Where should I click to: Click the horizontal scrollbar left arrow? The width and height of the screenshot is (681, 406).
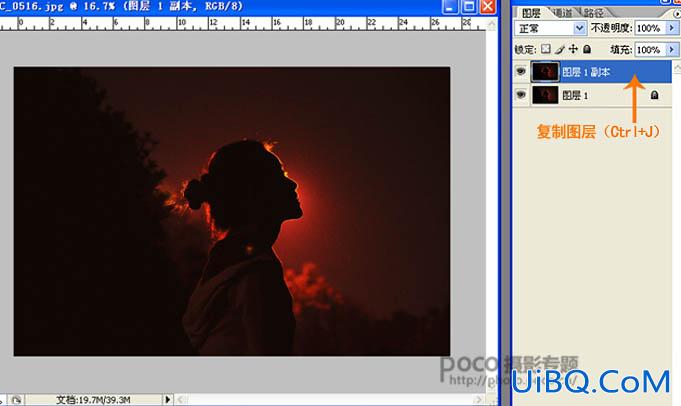coord(181,399)
